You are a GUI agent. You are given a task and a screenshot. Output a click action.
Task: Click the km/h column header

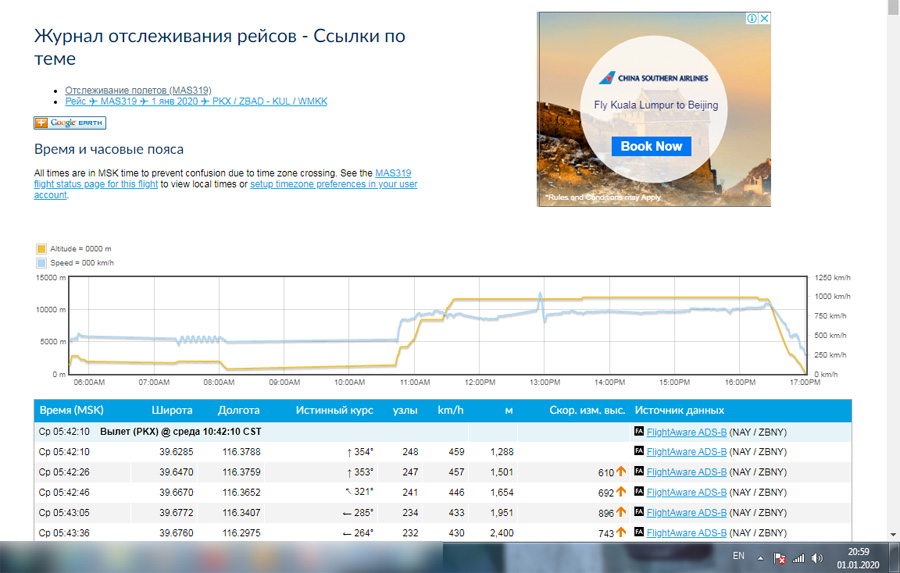coord(451,410)
